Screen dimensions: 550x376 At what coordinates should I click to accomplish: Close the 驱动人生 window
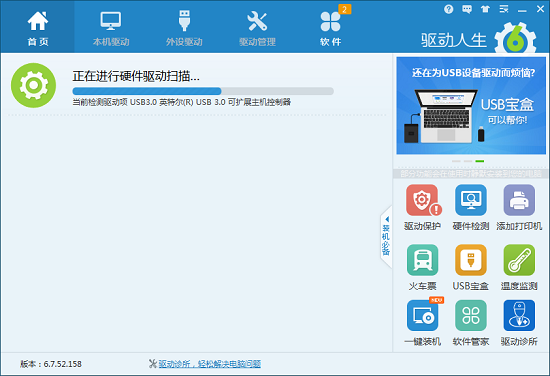point(541,9)
